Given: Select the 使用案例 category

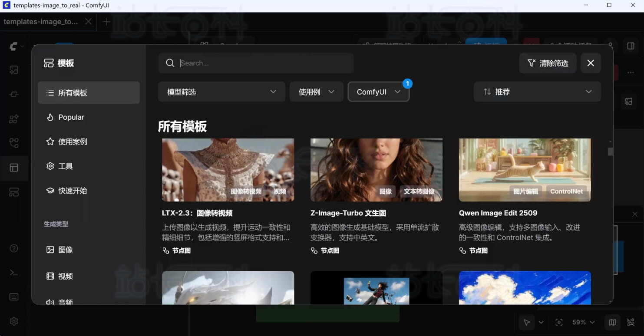Looking at the screenshot, I should click(89, 142).
